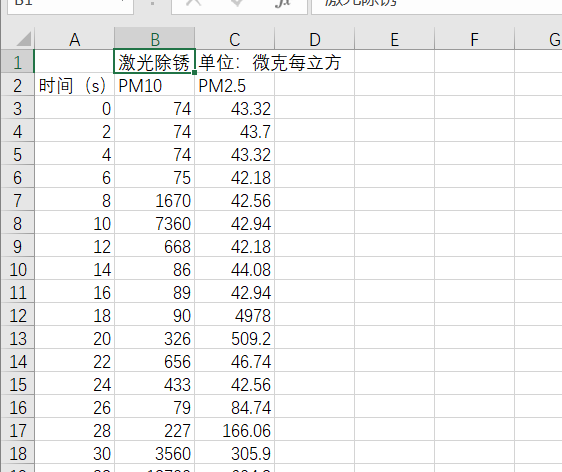
Task: Click cell with 单位：微克每立方
Action: pos(270,62)
